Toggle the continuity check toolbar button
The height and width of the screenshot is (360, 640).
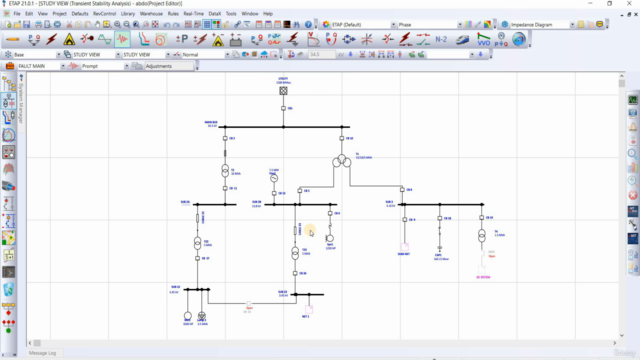(x=216, y=24)
